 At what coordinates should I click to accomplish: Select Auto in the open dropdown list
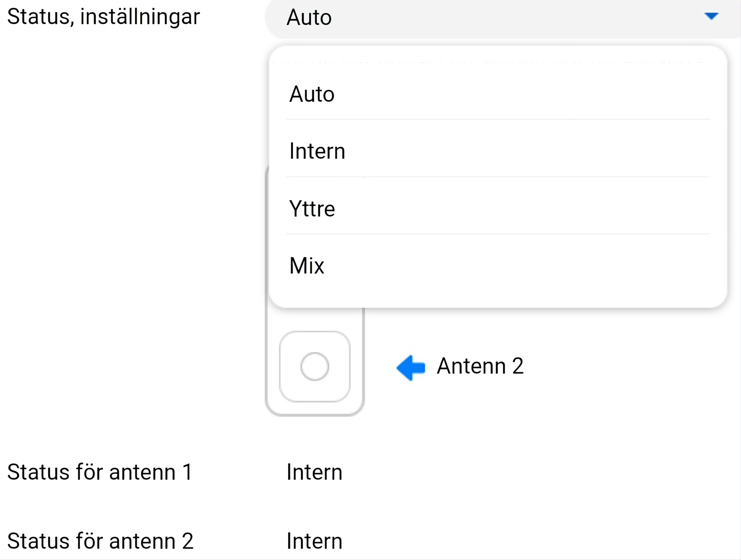(312, 94)
